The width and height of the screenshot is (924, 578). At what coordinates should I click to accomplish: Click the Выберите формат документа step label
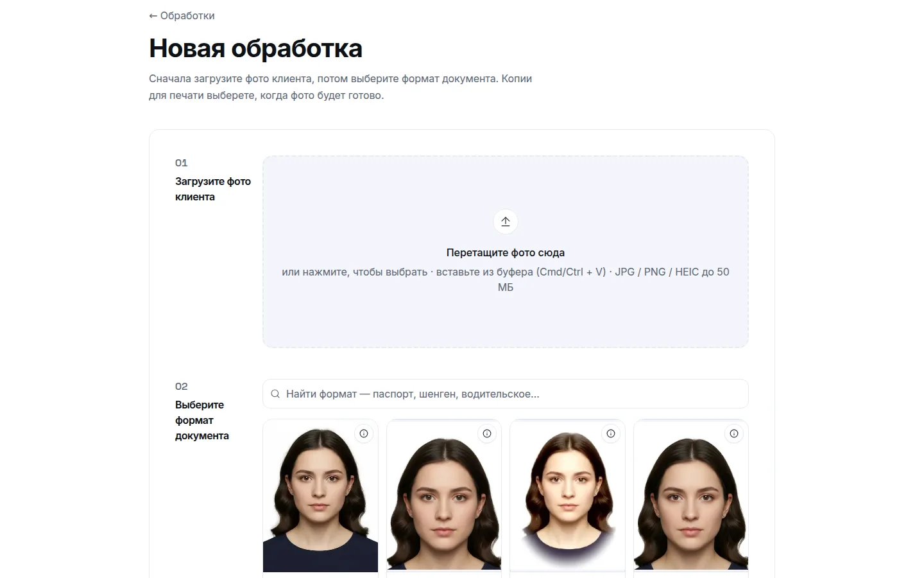click(x=202, y=420)
